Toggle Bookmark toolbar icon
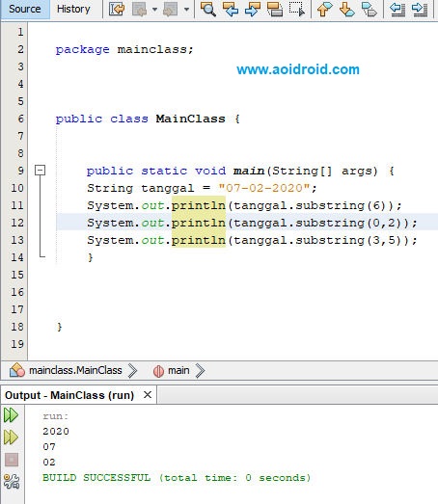This screenshot has width=438, height=504. pos(370,9)
